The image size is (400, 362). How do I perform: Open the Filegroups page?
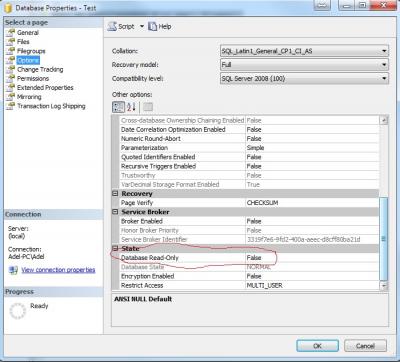pos(31,51)
